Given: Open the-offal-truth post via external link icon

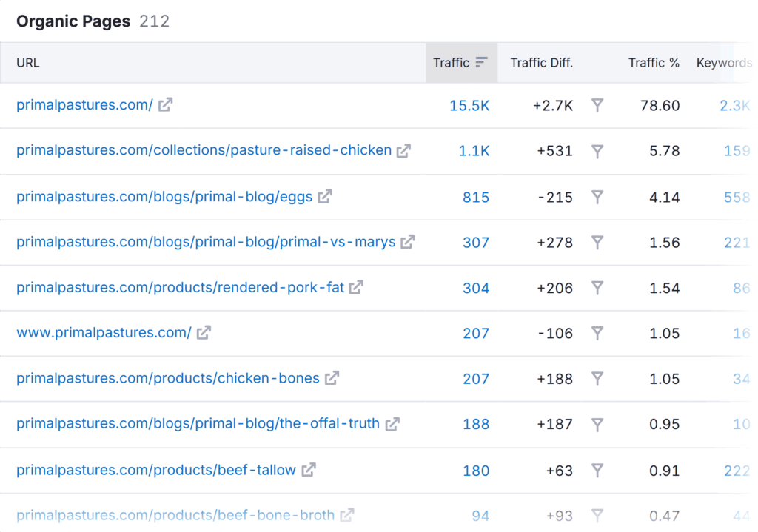Looking at the screenshot, I should (x=392, y=424).
